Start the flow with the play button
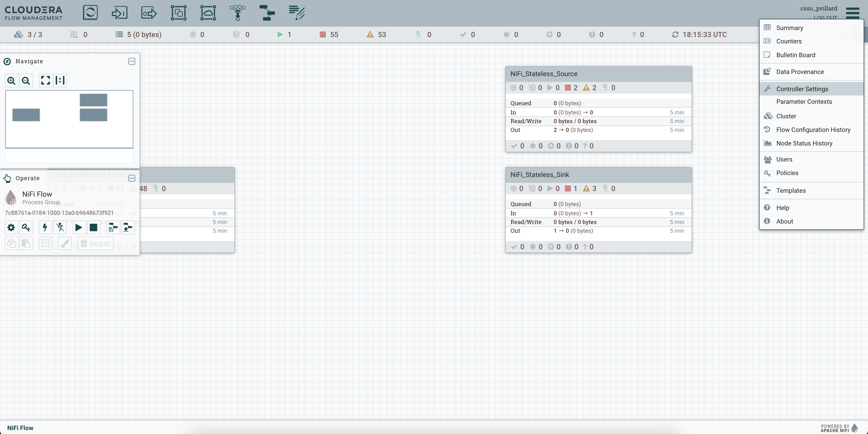 (x=78, y=228)
